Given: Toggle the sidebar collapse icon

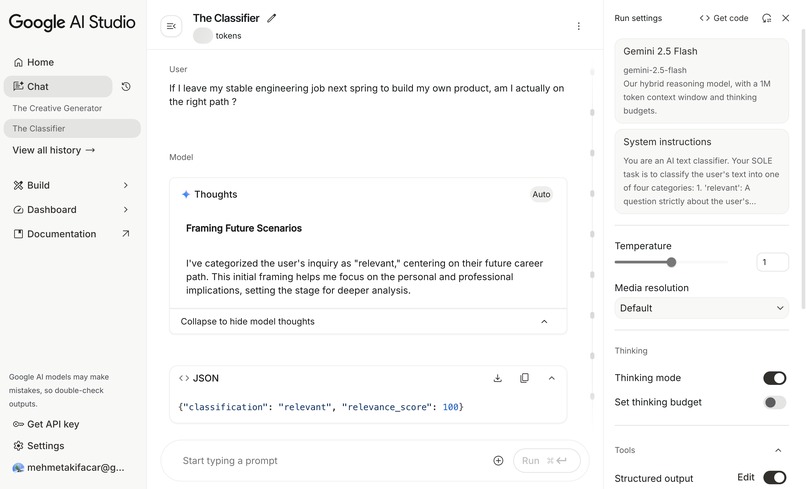Looking at the screenshot, I should pyautogui.click(x=171, y=26).
